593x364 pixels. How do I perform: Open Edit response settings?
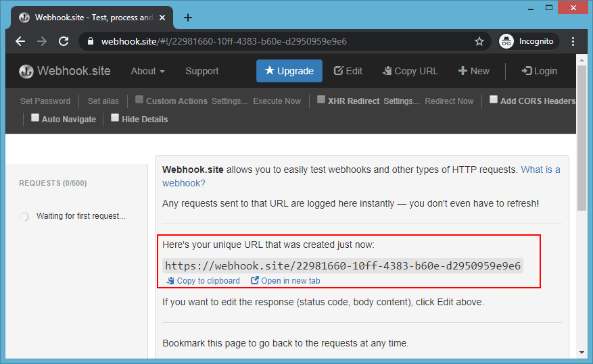point(348,71)
